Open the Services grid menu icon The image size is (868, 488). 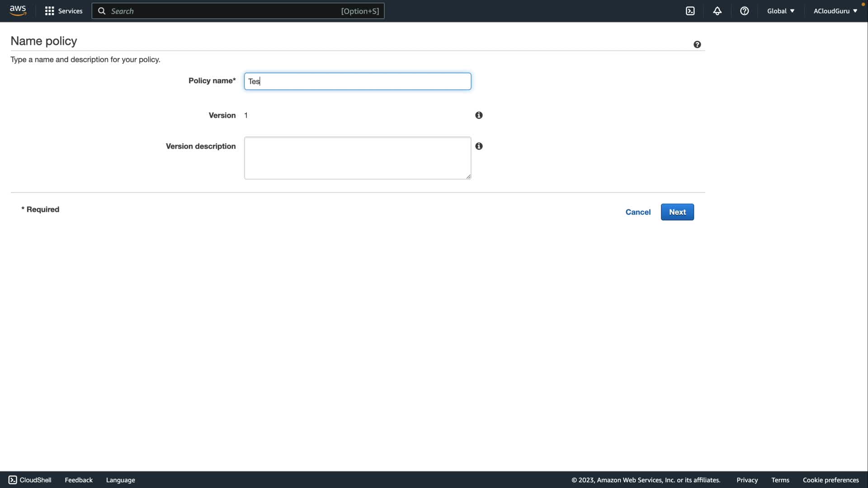point(49,11)
